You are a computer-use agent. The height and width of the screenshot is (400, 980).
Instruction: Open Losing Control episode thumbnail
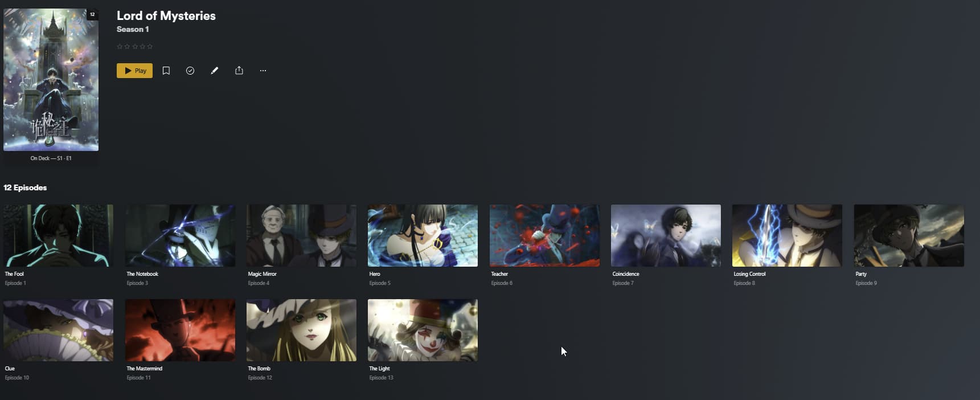pyautogui.click(x=787, y=235)
